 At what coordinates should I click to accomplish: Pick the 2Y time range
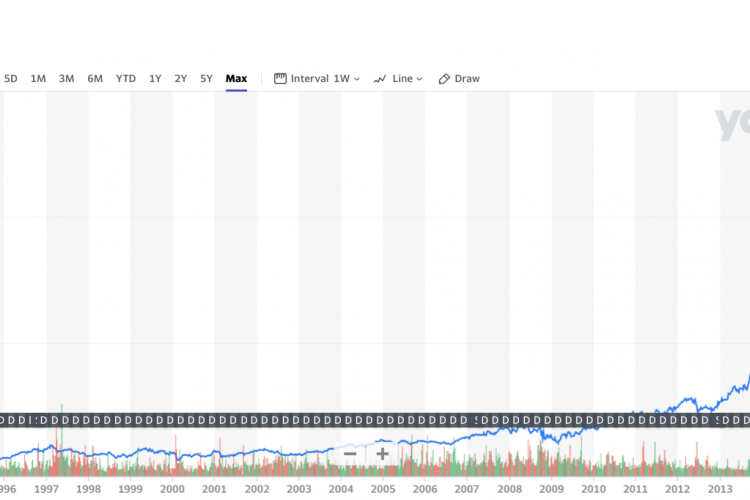tap(181, 79)
